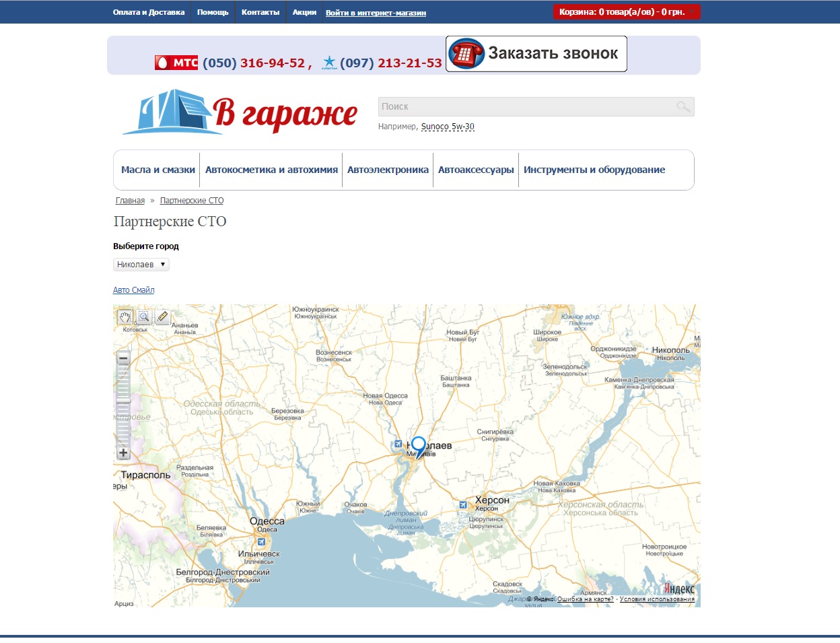Viewport: 840px width, 643px height.
Task: Click the map zoom slider handle
Action: (x=123, y=400)
